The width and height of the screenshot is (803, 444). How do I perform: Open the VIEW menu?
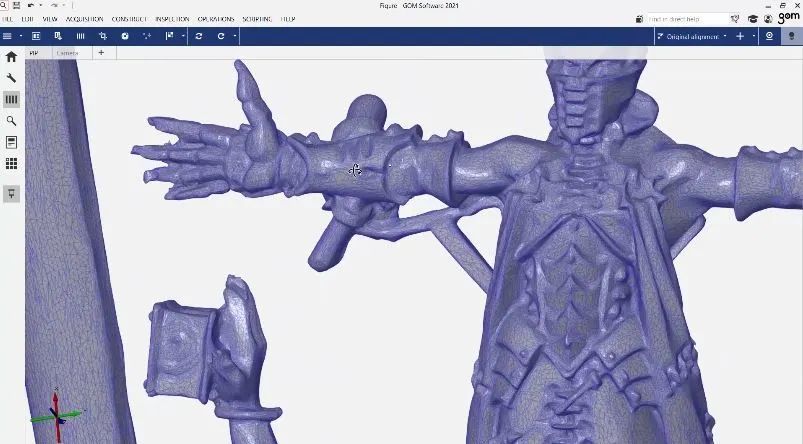pyautogui.click(x=50, y=19)
